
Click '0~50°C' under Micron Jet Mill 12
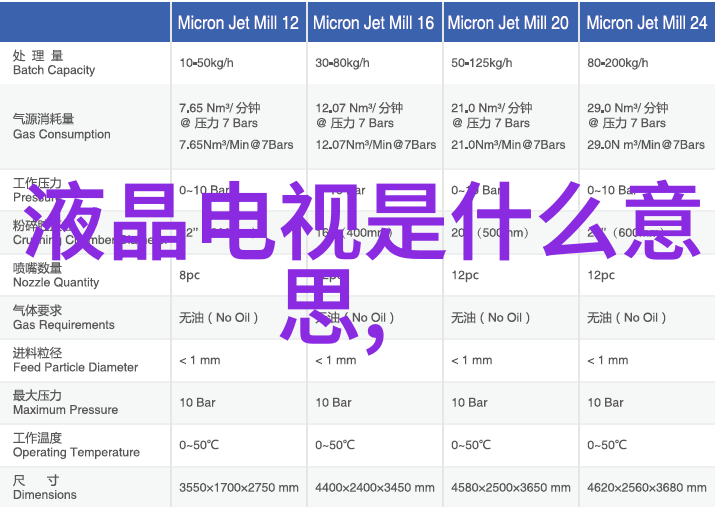coord(199,445)
